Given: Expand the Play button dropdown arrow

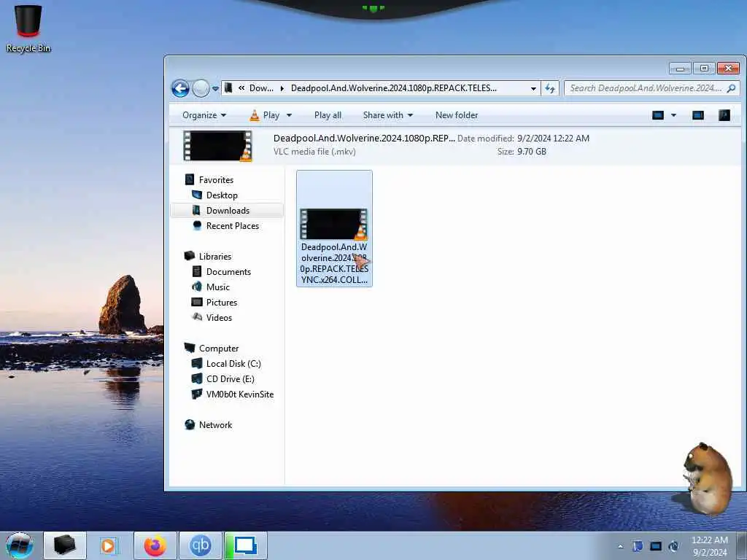Looking at the screenshot, I should (289, 115).
